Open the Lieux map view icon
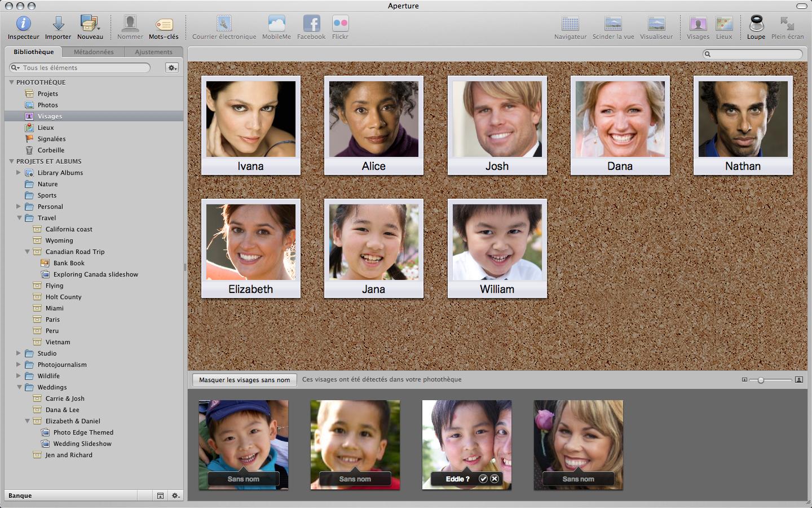The image size is (812, 508). point(724,24)
